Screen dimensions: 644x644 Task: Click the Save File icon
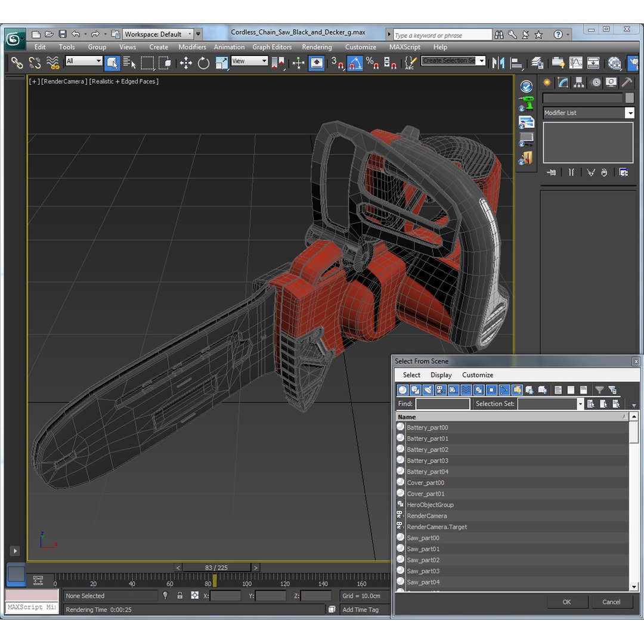[63, 34]
